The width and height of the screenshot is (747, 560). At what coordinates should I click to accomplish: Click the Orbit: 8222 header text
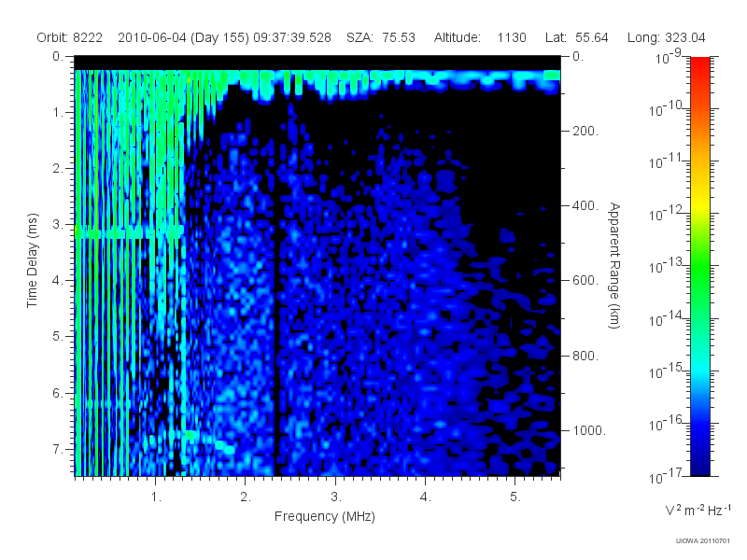[69, 37]
